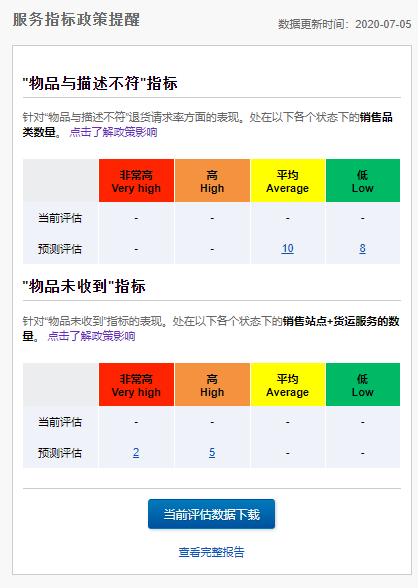Click 预测评估 row label in first table

coord(60,249)
